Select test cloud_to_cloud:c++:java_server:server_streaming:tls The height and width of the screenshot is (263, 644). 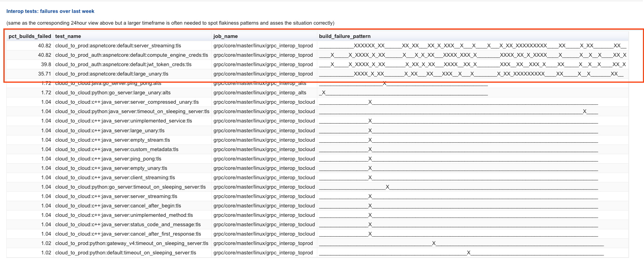116,196
